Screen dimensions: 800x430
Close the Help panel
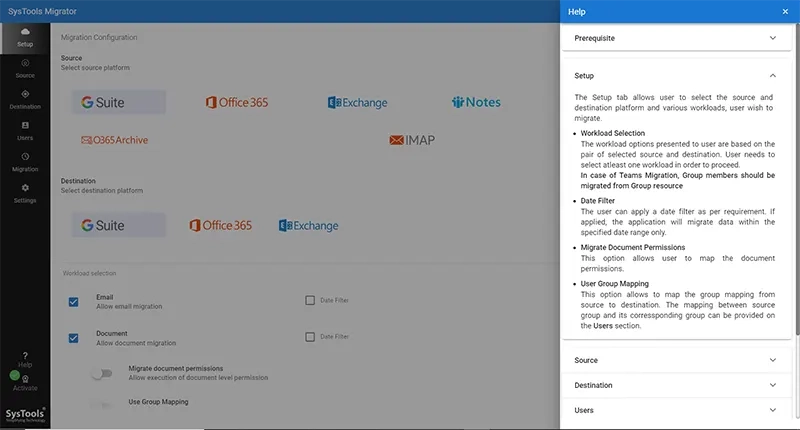point(785,12)
